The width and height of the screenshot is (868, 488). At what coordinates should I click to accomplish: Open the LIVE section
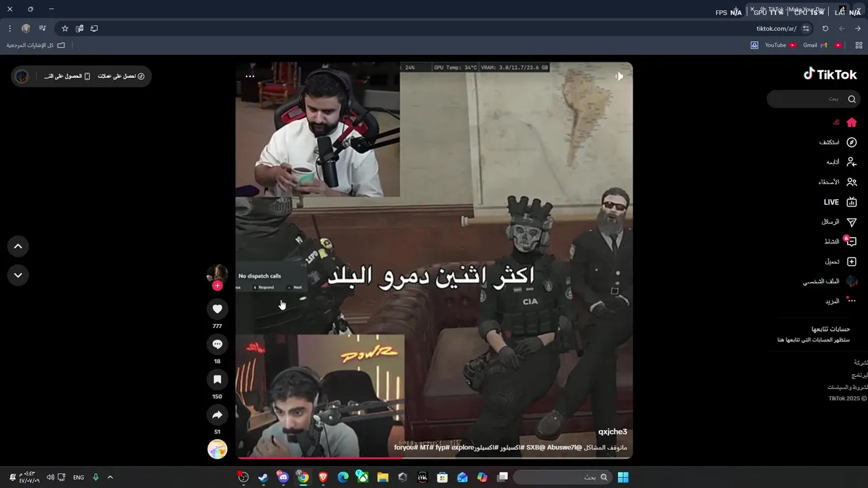[x=840, y=202]
